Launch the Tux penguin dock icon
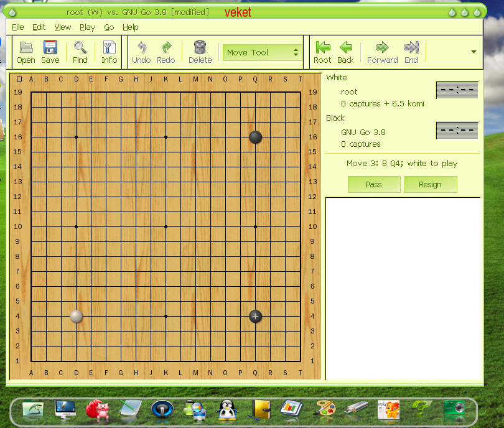The width and height of the screenshot is (504, 428). [227, 410]
